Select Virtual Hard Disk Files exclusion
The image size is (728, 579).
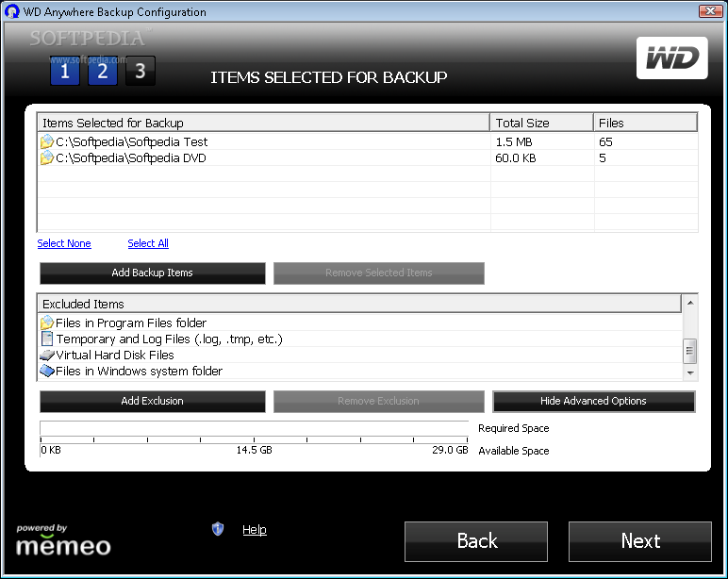click(x=360, y=356)
